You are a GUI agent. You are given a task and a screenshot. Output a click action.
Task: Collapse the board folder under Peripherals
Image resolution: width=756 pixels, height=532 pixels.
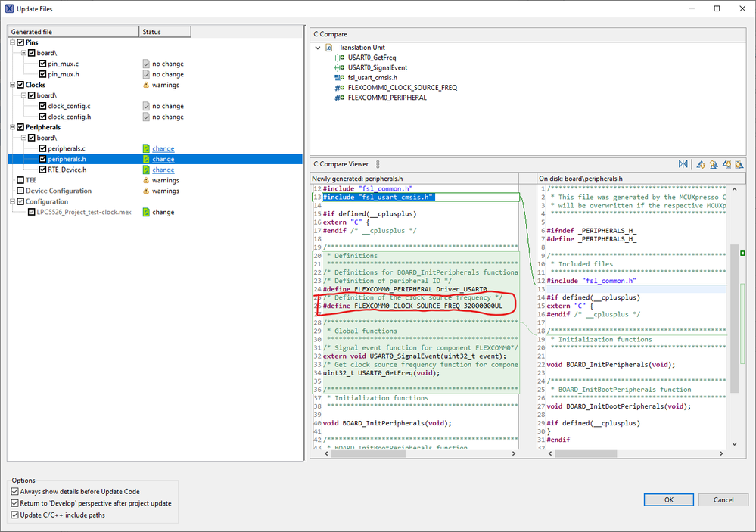23,138
